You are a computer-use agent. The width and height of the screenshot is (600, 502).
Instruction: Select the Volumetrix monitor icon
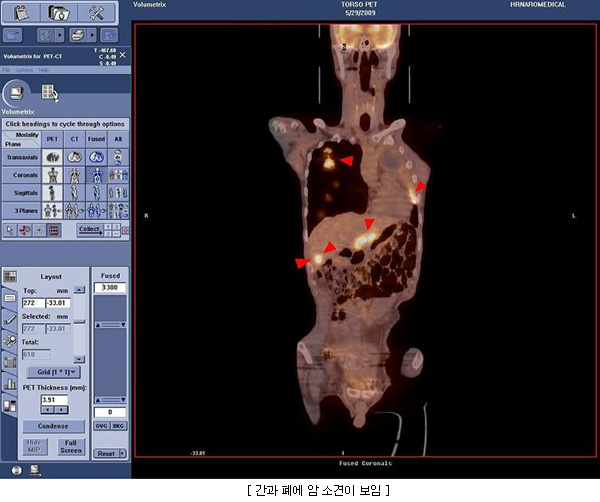(x=18, y=92)
